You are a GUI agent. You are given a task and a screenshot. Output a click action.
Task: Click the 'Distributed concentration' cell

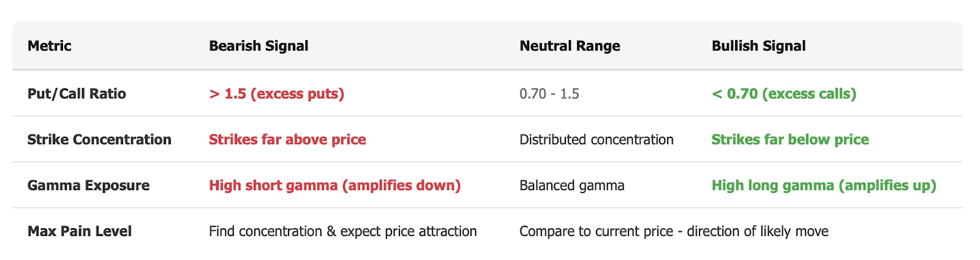point(597,140)
